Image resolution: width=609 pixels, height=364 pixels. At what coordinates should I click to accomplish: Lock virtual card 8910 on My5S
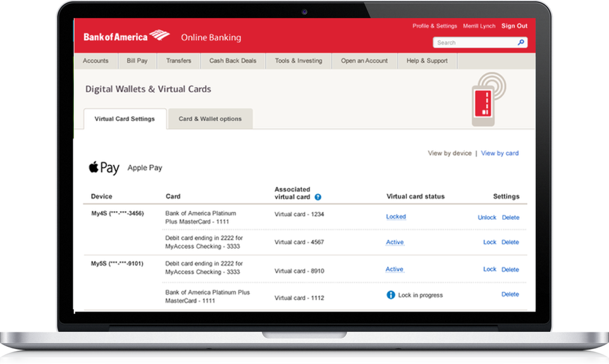pyautogui.click(x=489, y=269)
